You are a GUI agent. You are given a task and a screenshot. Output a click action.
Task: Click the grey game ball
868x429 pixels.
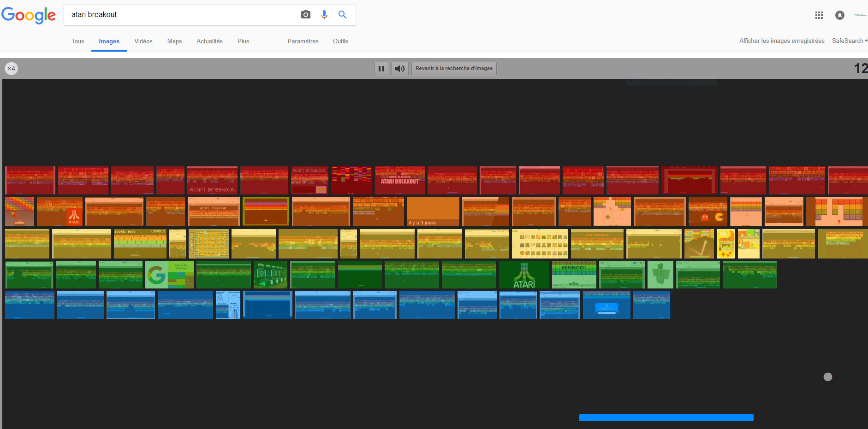point(828,377)
